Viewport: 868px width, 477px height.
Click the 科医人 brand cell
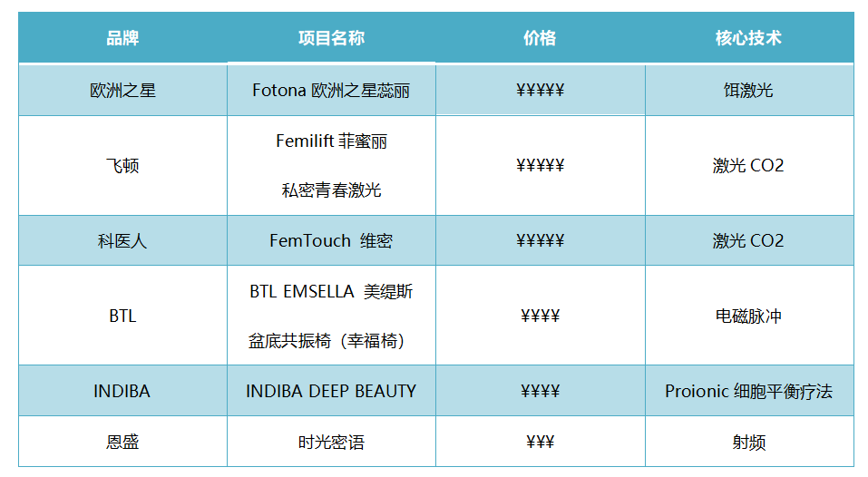(122, 240)
